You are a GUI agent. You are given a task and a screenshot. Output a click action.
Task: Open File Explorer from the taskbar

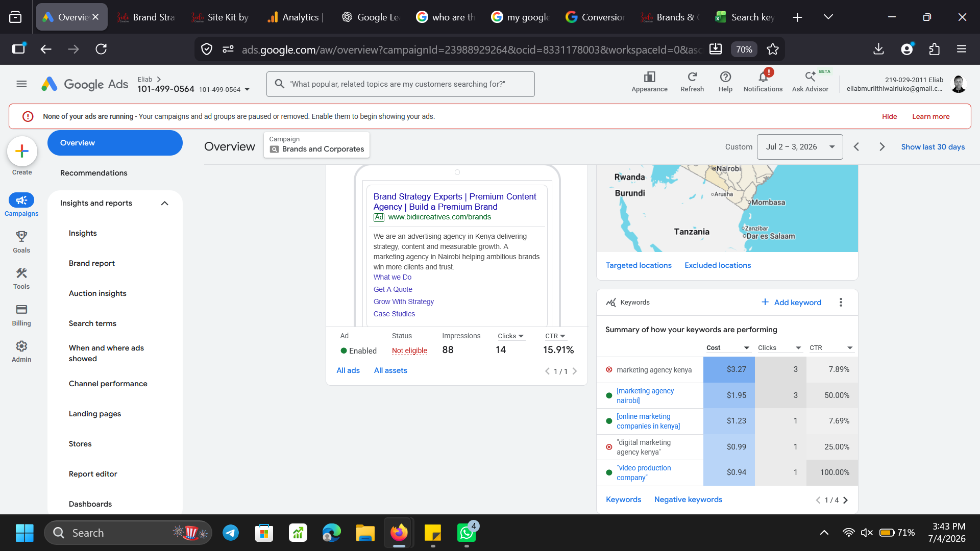[365, 533]
